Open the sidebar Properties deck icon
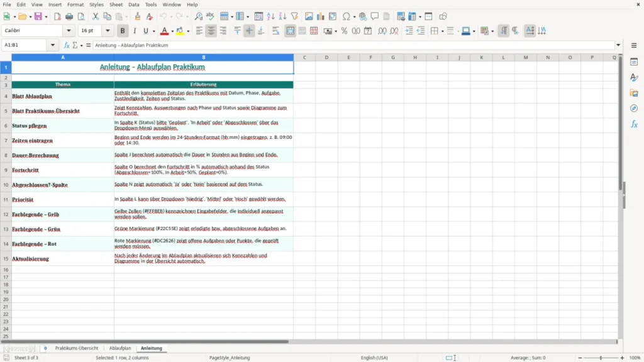Screen dimensions: 644x362 [x=634, y=62]
